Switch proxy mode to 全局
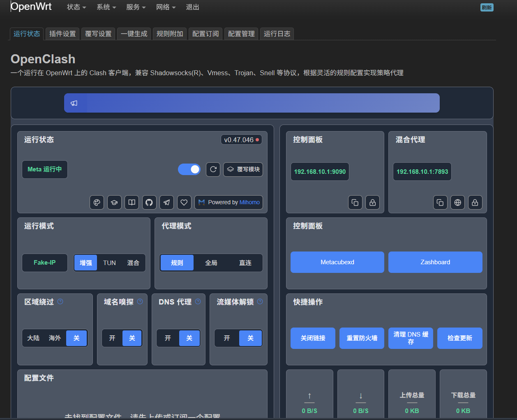This screenshot has width=517, height=420. tap(211, 263)
